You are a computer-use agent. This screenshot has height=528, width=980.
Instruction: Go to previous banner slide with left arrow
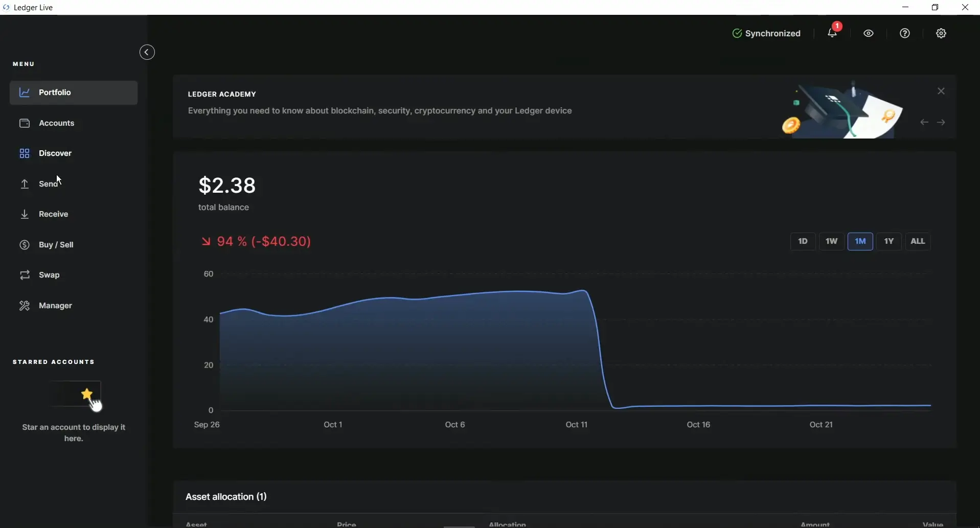click(x=924, y=123)
